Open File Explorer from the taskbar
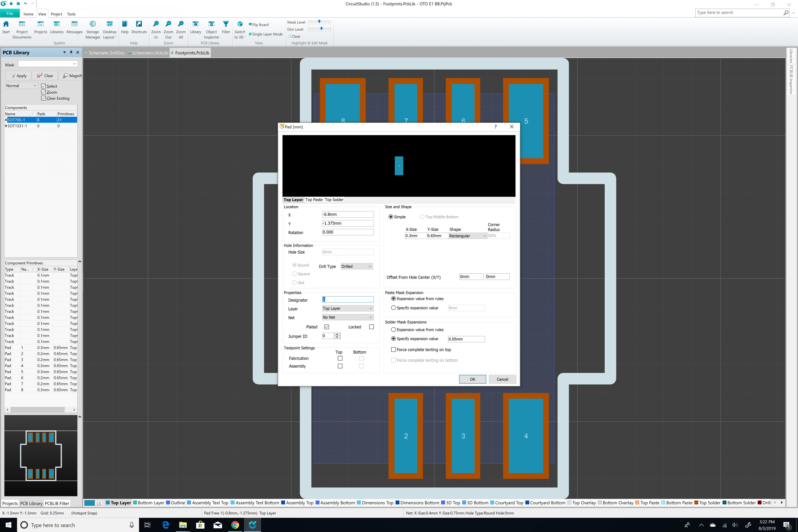 pyautogui.click(x=183, y=525)
